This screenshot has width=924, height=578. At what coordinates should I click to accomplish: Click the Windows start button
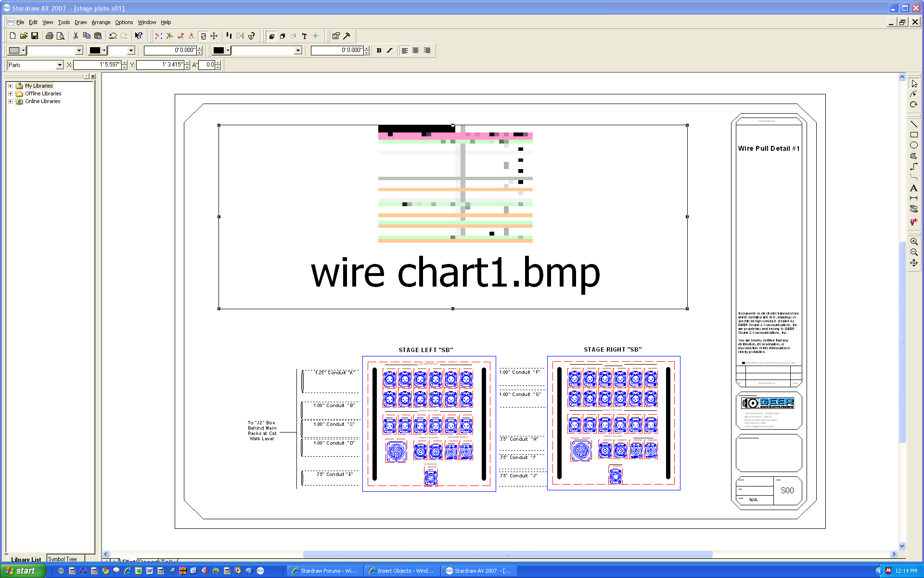22,571
